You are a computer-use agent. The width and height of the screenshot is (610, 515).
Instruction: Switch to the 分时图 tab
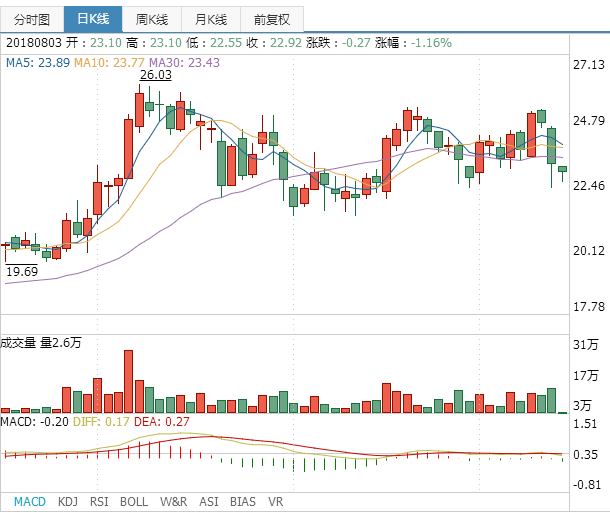[32, 19]
